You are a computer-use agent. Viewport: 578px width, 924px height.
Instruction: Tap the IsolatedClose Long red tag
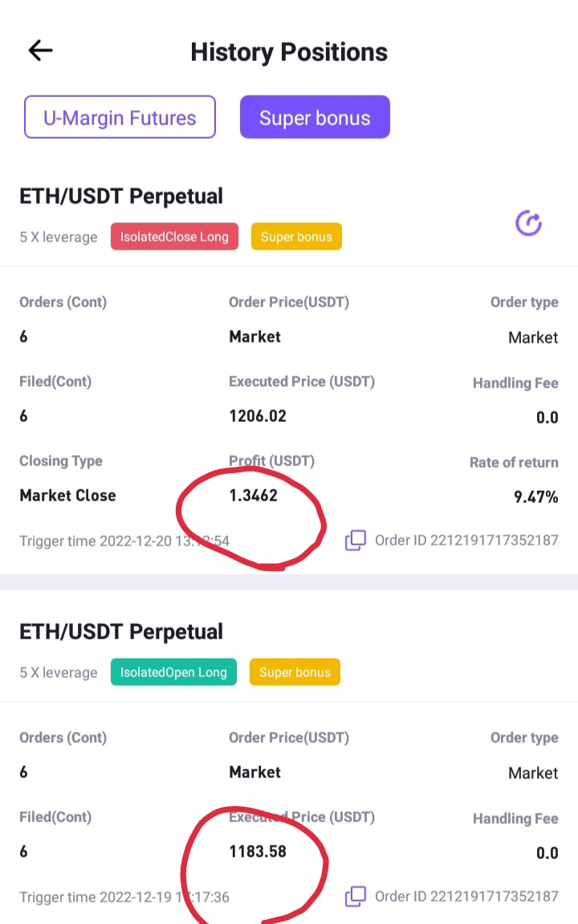(x=174, y=237)
